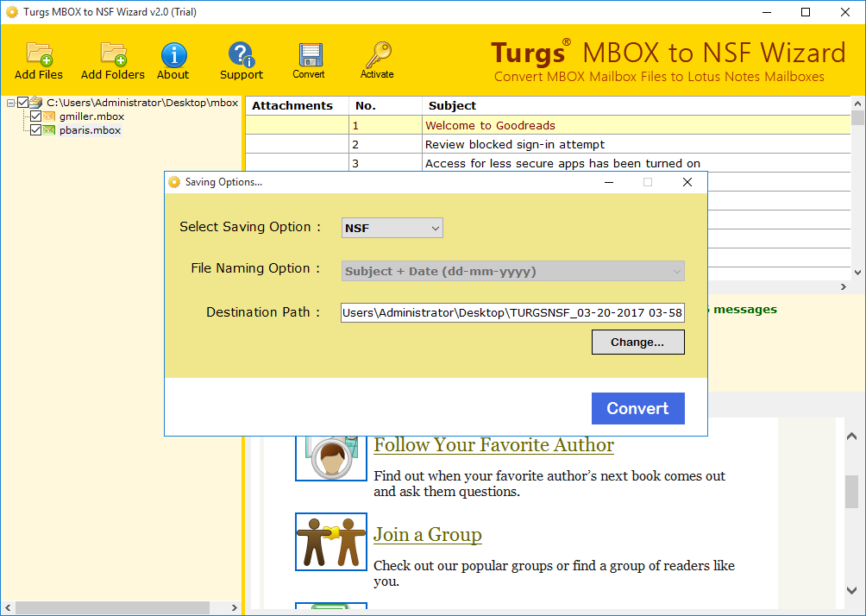Click the Join a Group people image
The height and width of the screenshot is (616, 866).
(331, 542)
